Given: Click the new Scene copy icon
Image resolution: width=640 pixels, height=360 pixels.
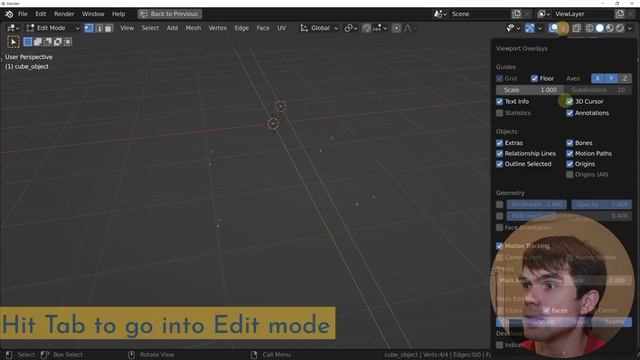Looking at the screenshot, I should (x=517, y=14).
